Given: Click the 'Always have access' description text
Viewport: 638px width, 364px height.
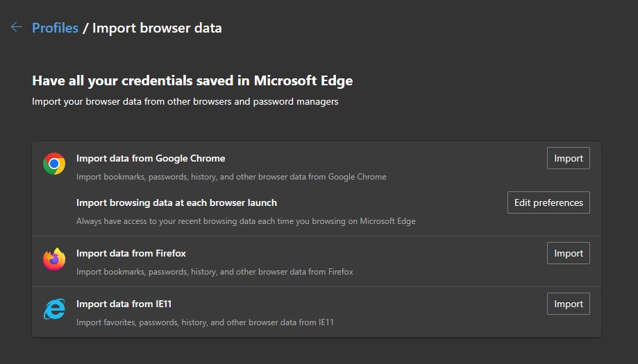Looking at the screenshot, I should point(246,221).
